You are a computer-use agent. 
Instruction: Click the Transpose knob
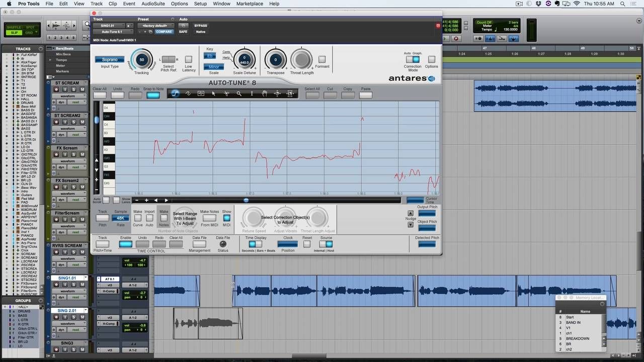[x=275, y=59]
